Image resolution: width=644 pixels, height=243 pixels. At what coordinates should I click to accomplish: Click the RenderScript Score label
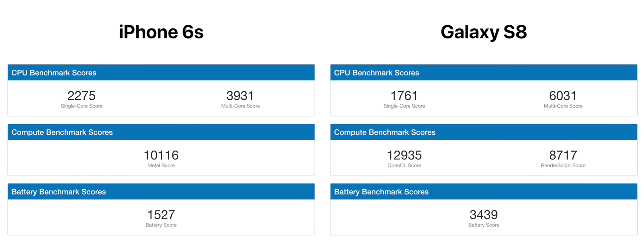[563, 166]
